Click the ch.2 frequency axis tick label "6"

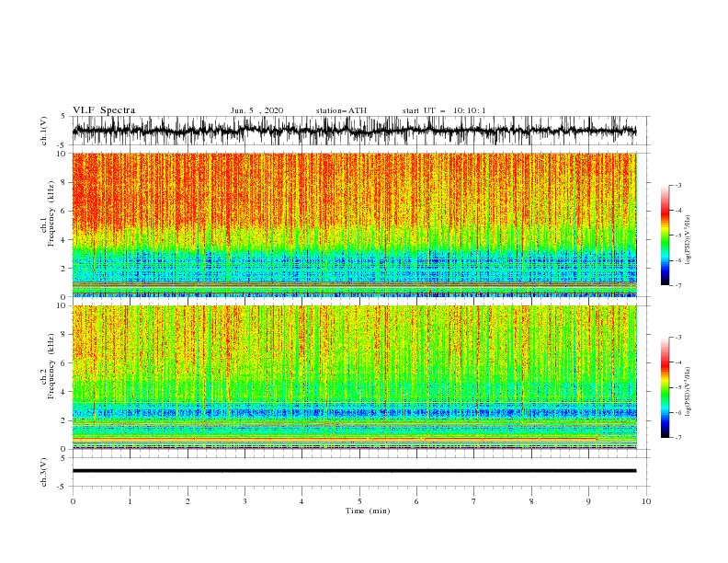click(64, 362)
